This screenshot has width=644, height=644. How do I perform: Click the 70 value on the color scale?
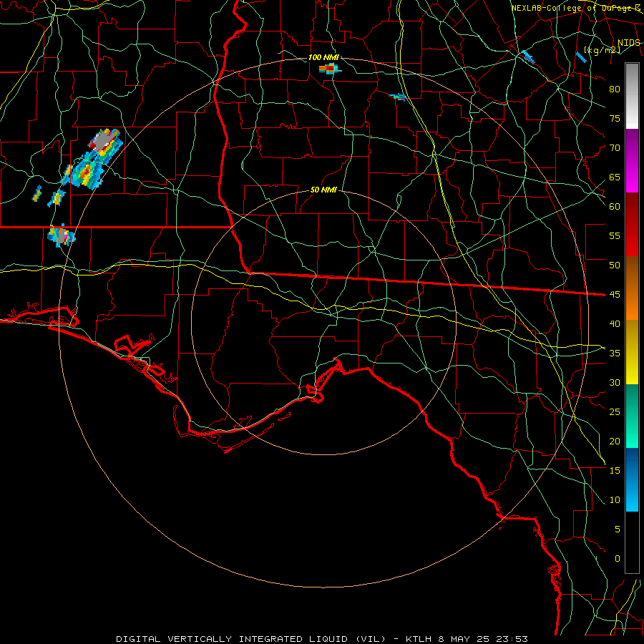point(615,148)
